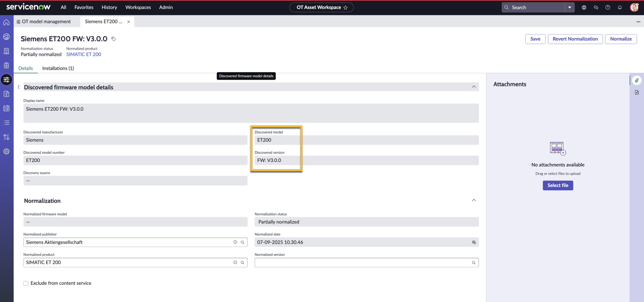
Task: Look up Normalized publisher records
Action: [242, 242]
